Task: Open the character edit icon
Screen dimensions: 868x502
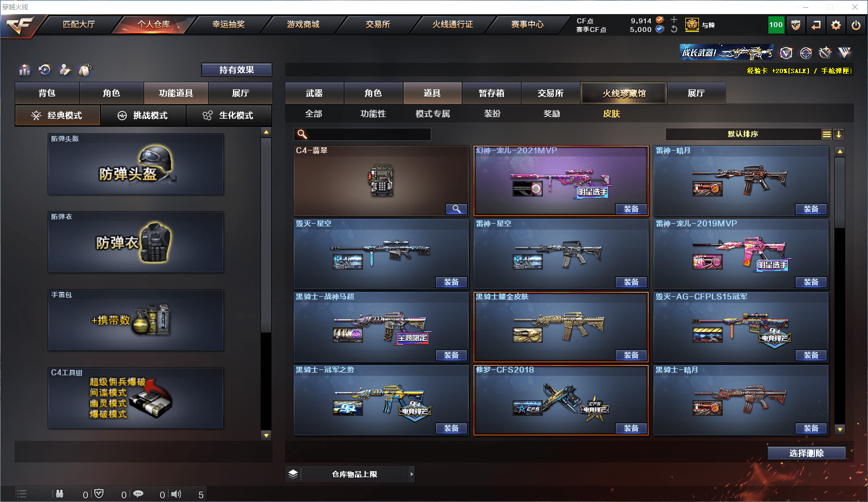Action: [65, 70]
